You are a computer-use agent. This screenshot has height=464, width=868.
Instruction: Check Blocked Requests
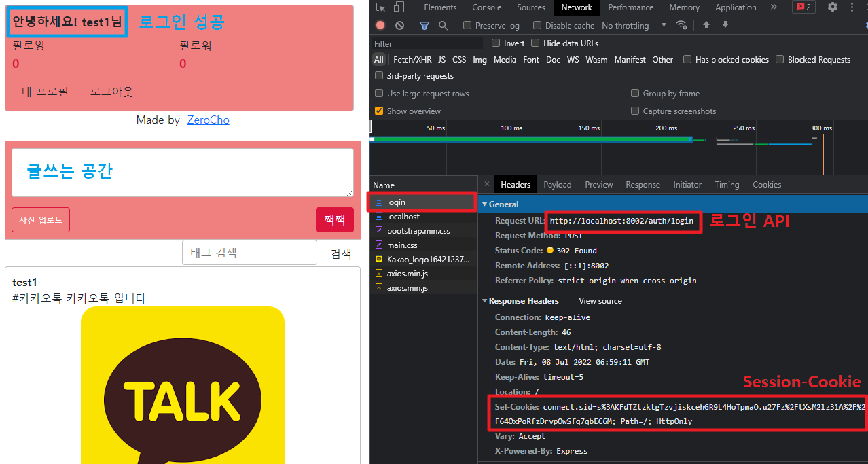(780, 60)
